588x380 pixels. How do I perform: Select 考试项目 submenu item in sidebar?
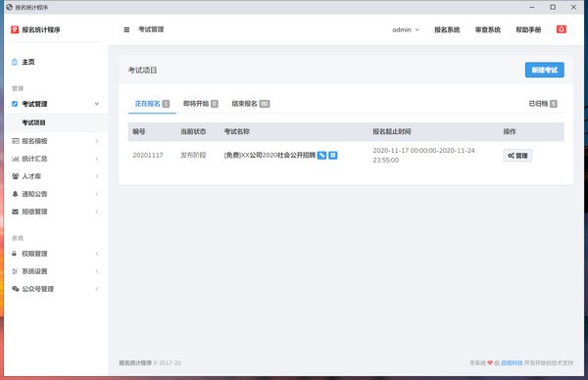(x=33, y=122)
